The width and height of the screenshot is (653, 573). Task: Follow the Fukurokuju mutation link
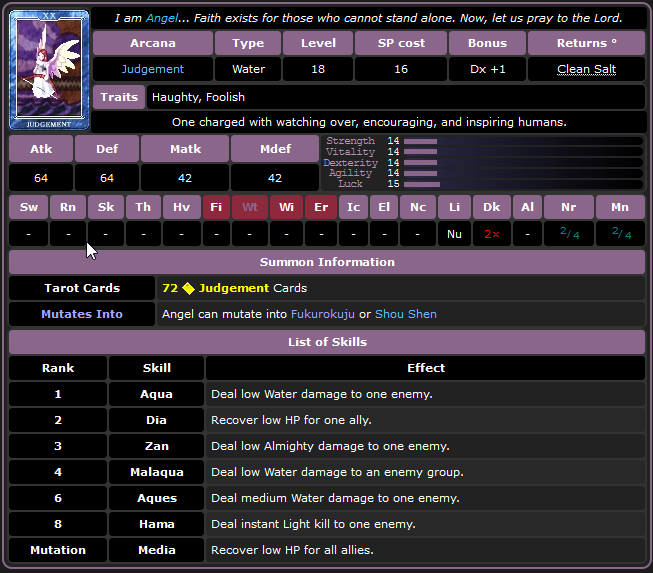coord(323,314)
